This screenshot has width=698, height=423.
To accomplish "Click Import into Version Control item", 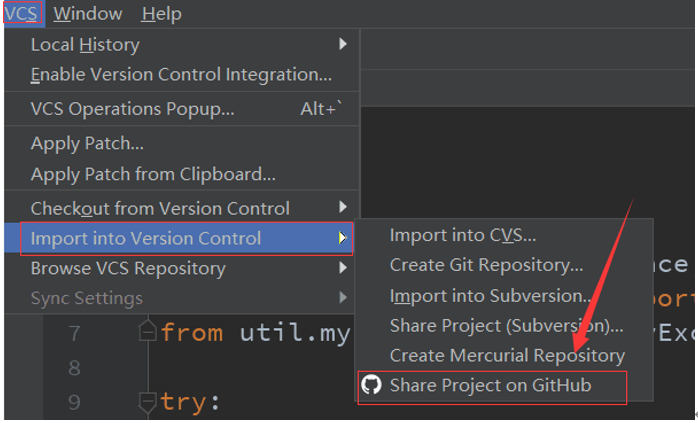I will (146, 238).
